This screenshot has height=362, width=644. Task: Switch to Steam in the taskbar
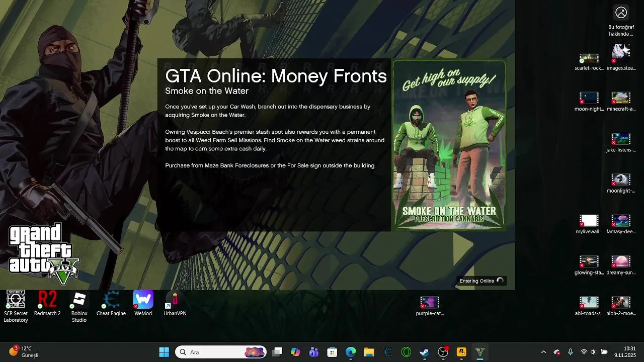[425, 352]
